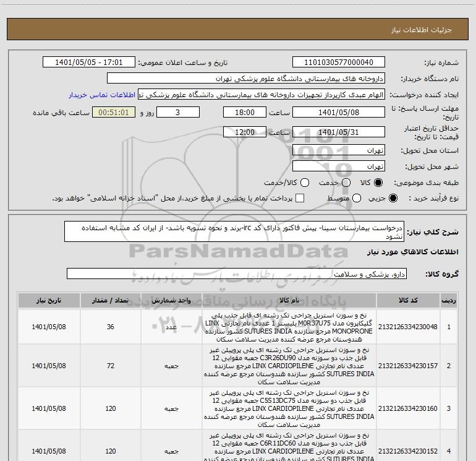This screenshot has width=476, height=461.
Task: Click item code 2132126334230157
Action: point(408,366)
